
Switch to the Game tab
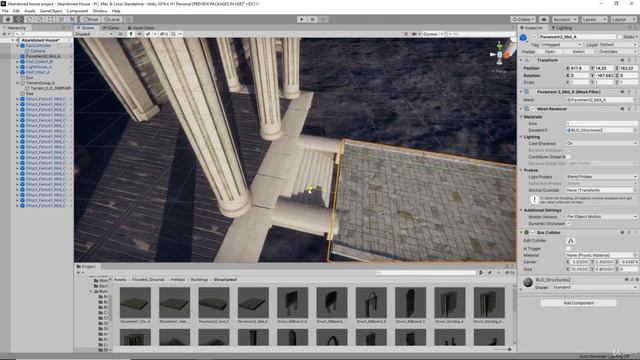[111, 28]
